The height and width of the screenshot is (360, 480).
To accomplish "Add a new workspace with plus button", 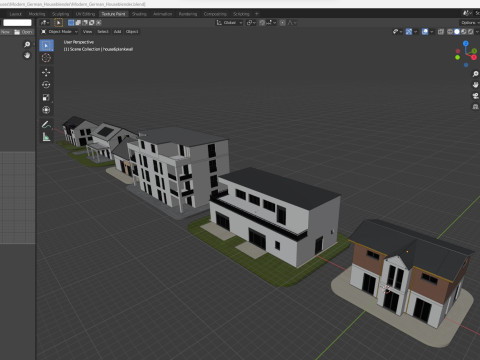I will pyautogui.click(x=257, y=14).
